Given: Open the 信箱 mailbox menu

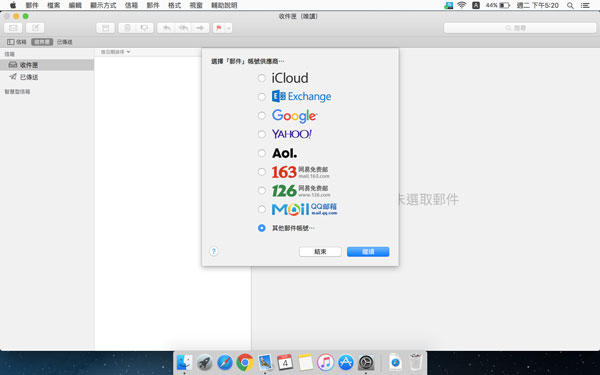Looking at the screenshot, I should pyautogui.click(x=131, y=5).
